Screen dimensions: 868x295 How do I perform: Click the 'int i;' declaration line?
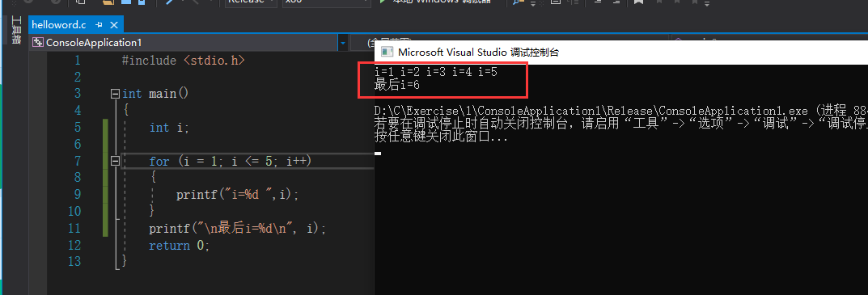[x=169, y=128]
